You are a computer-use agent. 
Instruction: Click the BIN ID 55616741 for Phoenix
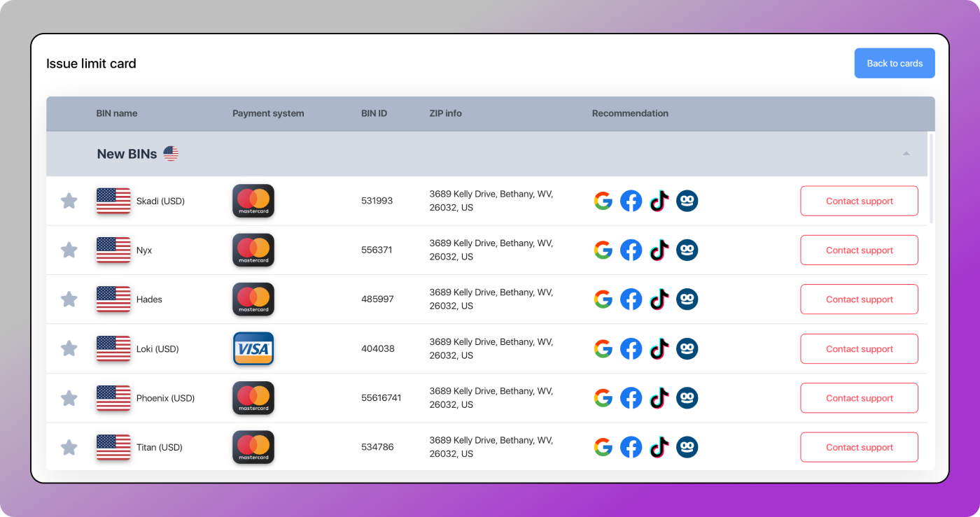pos(381,398)
